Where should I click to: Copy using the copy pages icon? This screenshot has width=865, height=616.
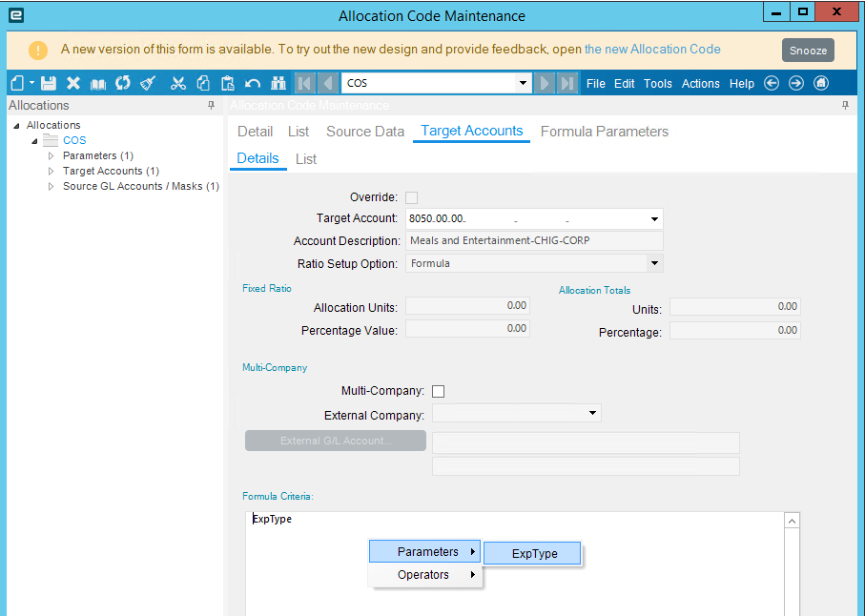pyautogui.click(x=203, y=83)
